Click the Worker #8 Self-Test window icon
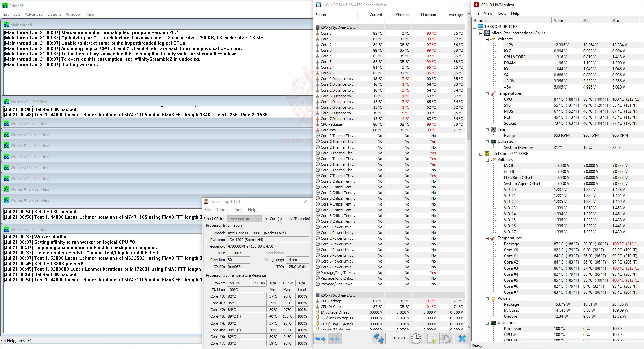This screenshot has height=349, width=644. 6,229
